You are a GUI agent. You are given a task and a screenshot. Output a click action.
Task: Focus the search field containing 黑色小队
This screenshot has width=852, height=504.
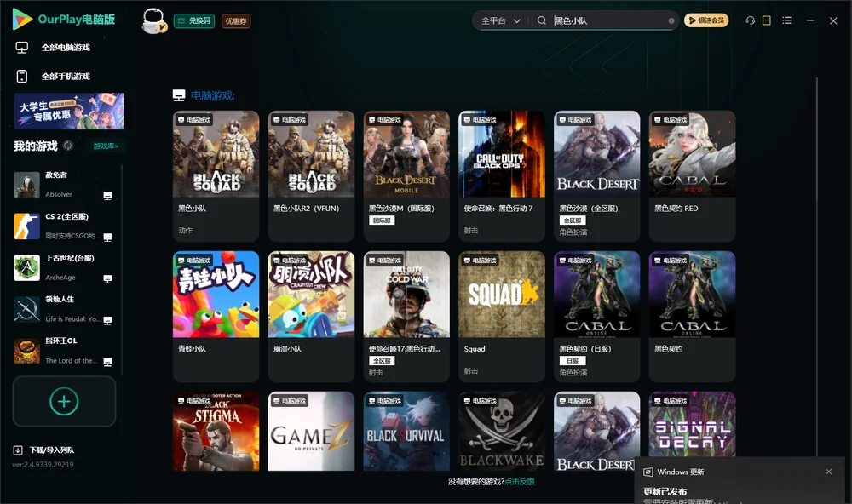(608, 20)
